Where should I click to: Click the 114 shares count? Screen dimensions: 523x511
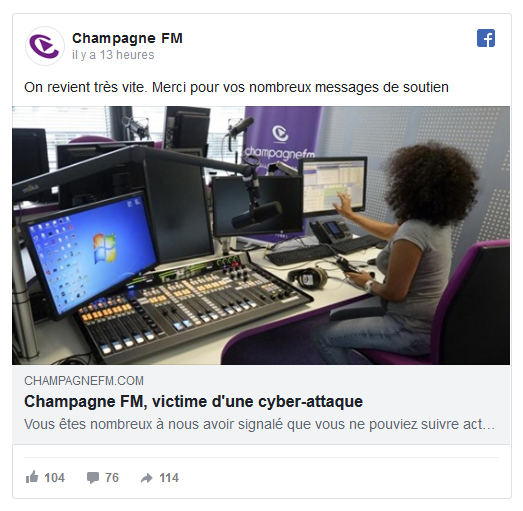click(169, 478)
